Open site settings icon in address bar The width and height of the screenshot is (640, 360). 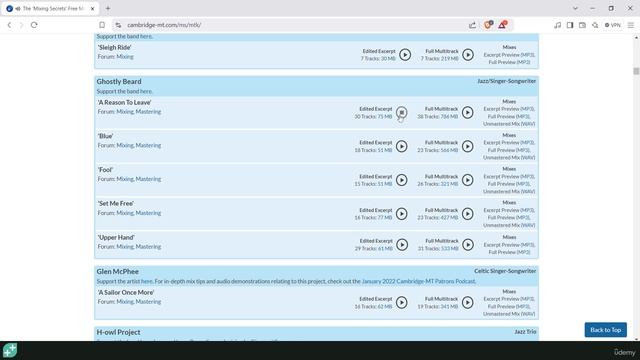point(118,25)
